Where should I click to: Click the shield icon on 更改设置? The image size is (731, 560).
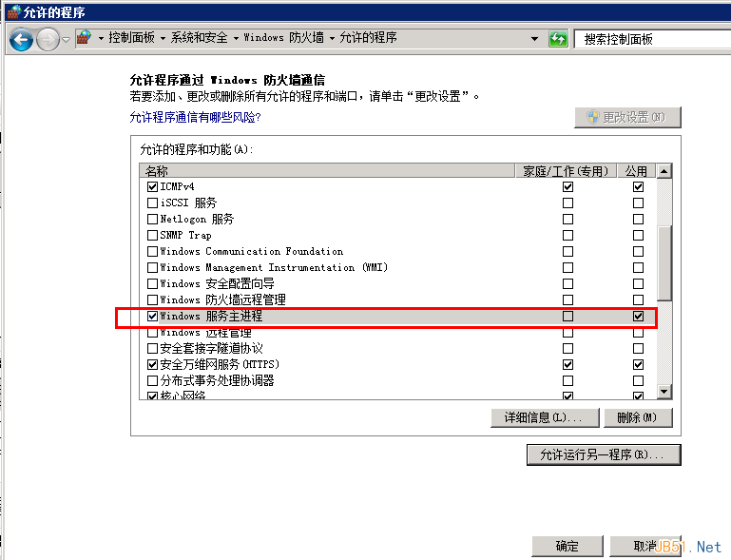pos(592,117)
